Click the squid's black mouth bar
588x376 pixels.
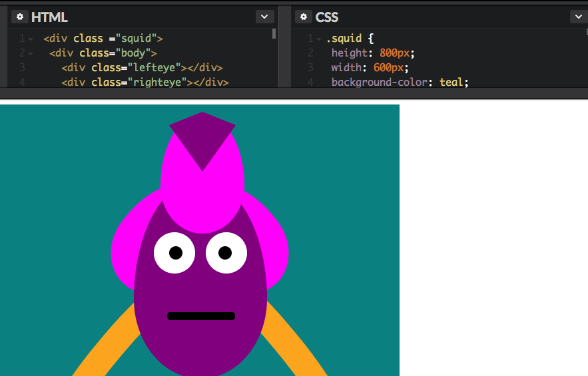click(201, 316)
